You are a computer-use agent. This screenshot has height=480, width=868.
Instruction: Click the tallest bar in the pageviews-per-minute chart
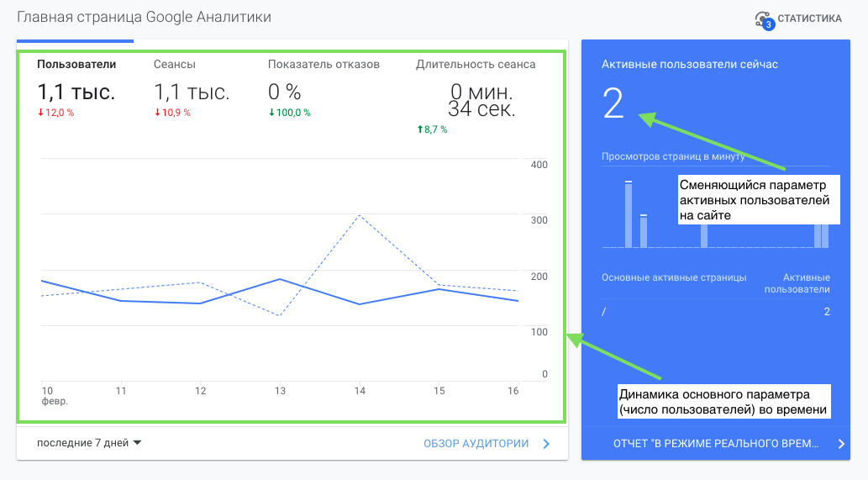(629, 214)
